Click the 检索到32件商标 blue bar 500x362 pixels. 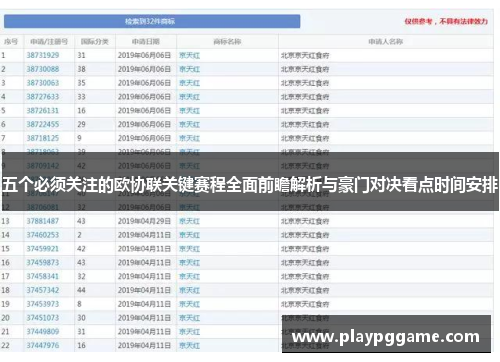tap(152, 21)
